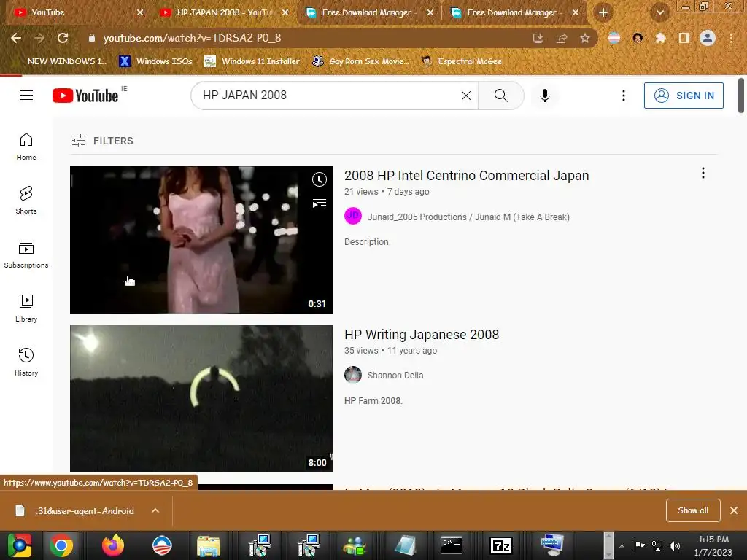The width and height of the screenshot is (747, 560).
Task: Open the file explorer folder in taskbar
Action: click(209, 545)
